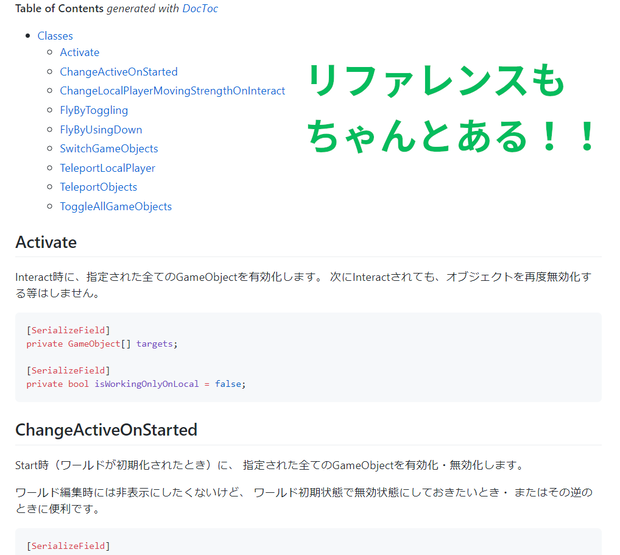Open the TeleportLocalPlayer link
Viewport: 620px width, 555px height.
click(107, 168)
